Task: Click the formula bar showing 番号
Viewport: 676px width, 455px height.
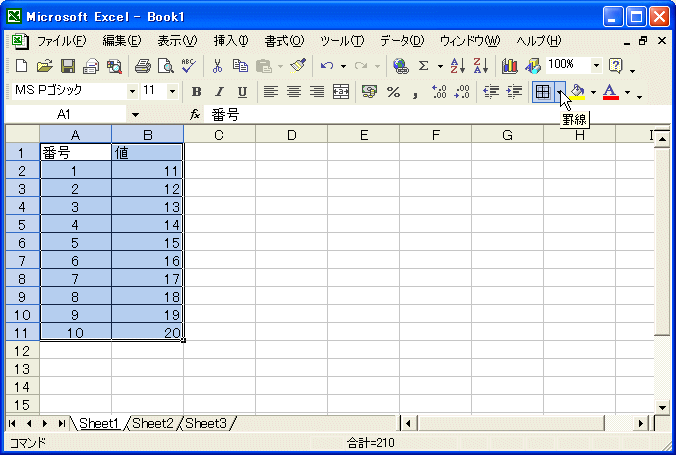Action: 400,115
